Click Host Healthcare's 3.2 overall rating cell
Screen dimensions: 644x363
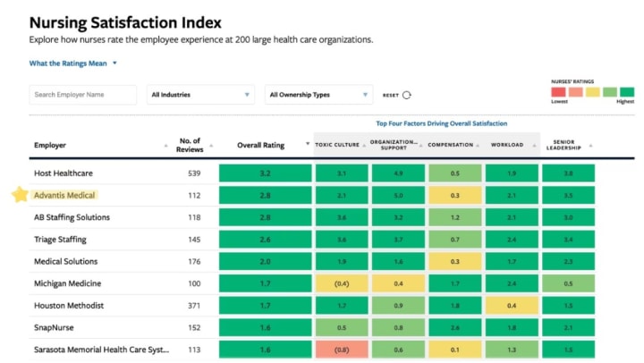[x=266, y=173]
